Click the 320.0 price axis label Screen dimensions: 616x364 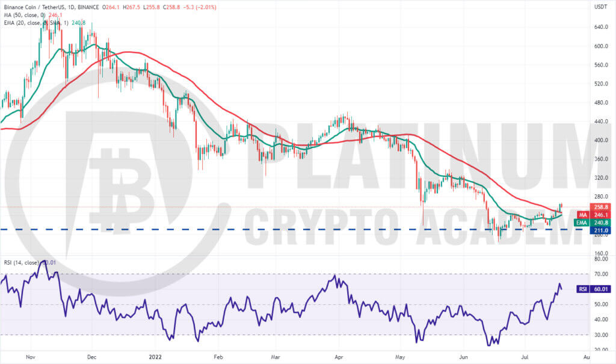point(601,178)
